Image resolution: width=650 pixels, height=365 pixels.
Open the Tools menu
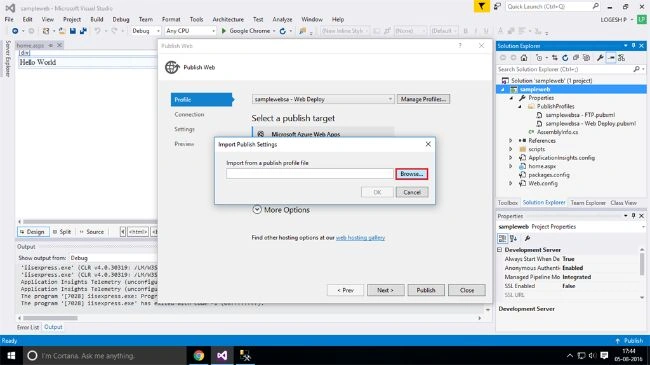pyautogui.click(x=196, y=19)
